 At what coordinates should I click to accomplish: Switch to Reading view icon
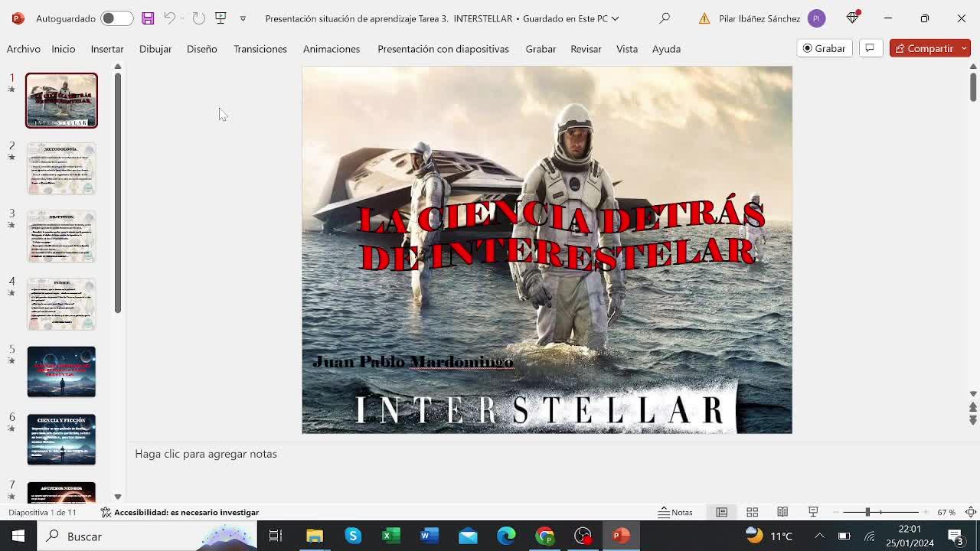[782, 512]
